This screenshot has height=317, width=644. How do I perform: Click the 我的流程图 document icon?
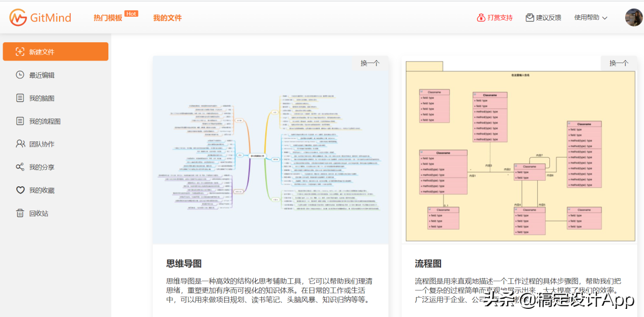click(20, 121)
